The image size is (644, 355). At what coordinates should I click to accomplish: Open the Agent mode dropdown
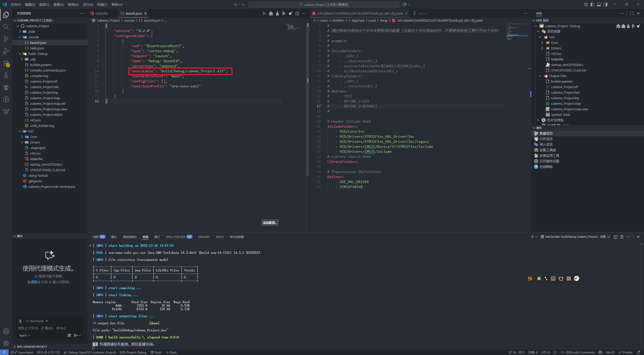(24, 335)
